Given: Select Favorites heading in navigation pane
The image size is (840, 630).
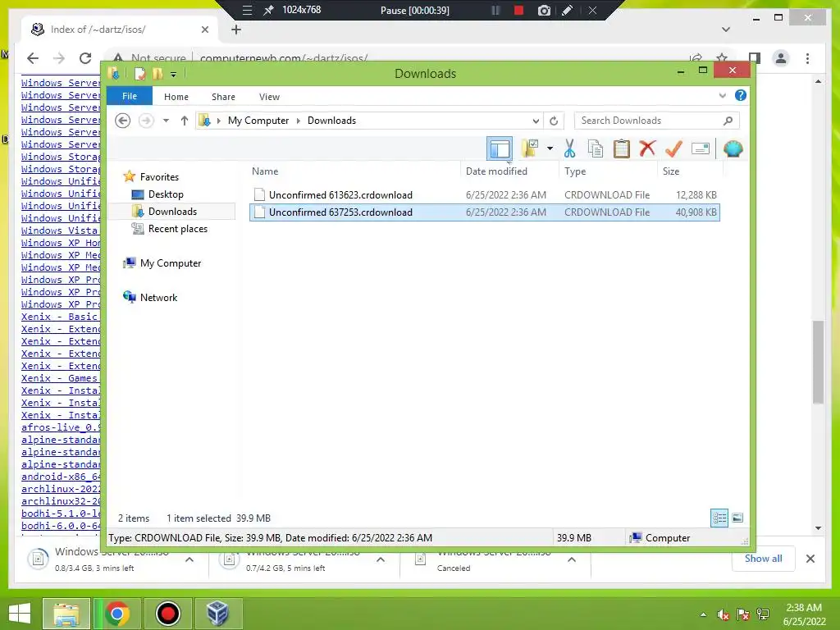Looking at the screenshot, I should pyautogui.click(x=159, y=177).
